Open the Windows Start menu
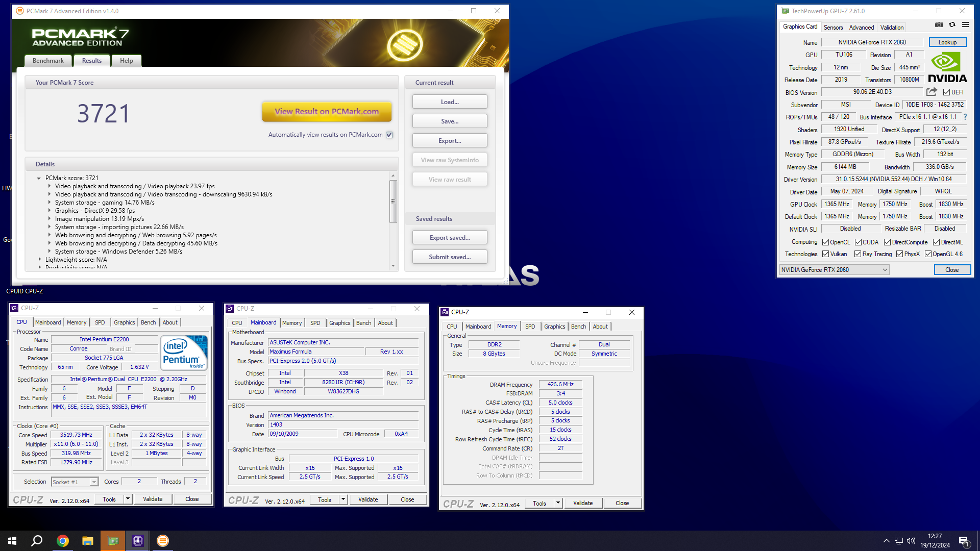 (x=12, y=541)
